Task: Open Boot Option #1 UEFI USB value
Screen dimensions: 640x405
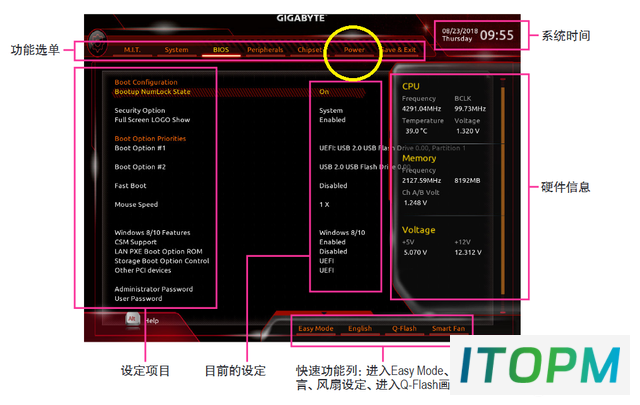Action: click(392, 148)
